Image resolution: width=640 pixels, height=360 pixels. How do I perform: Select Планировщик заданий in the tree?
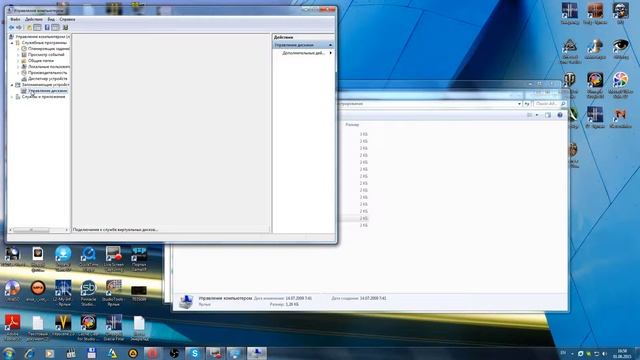(49, 49)
